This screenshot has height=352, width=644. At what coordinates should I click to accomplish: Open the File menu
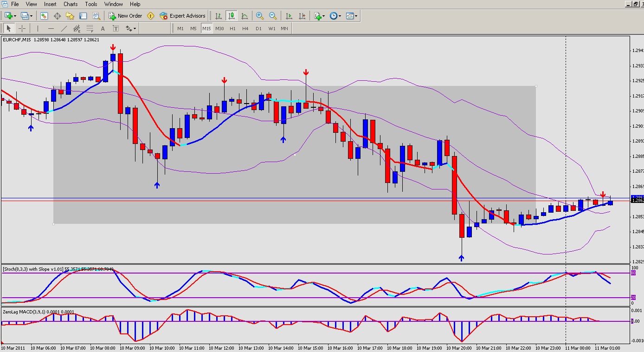[x=15, y=4]
